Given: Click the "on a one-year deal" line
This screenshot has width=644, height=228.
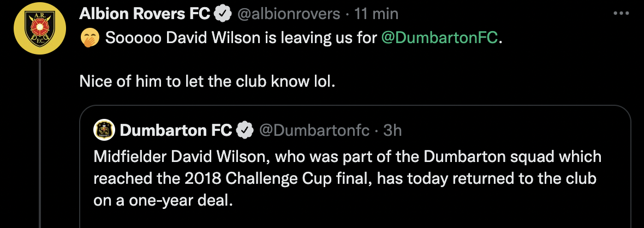Looking at the screenshot, I should click(163, 200).
